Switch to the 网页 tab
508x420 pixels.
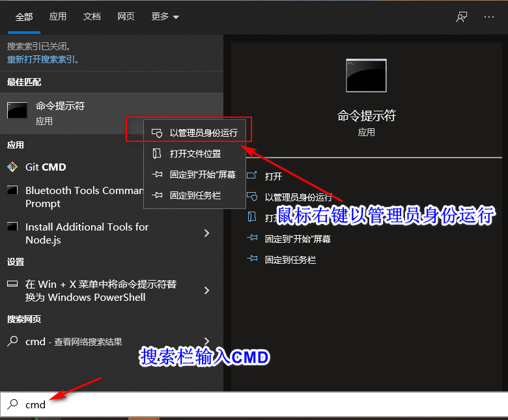pos(126,16)
